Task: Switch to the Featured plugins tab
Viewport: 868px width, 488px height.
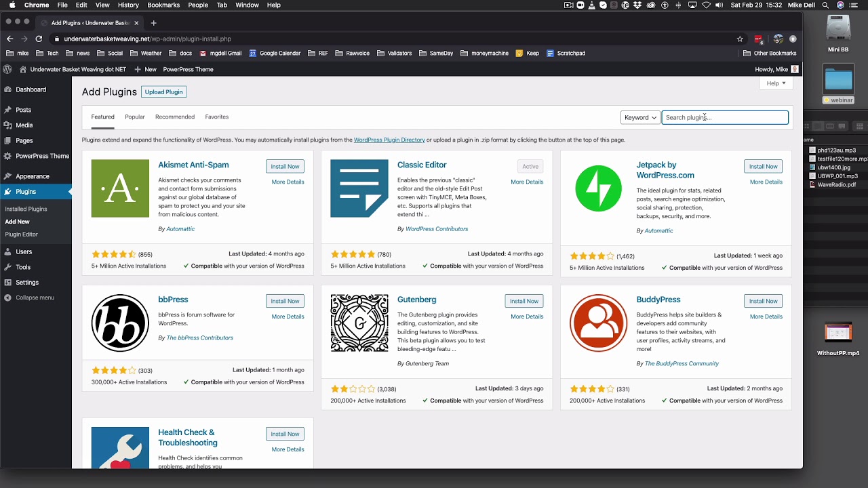Action: (103, 117)
